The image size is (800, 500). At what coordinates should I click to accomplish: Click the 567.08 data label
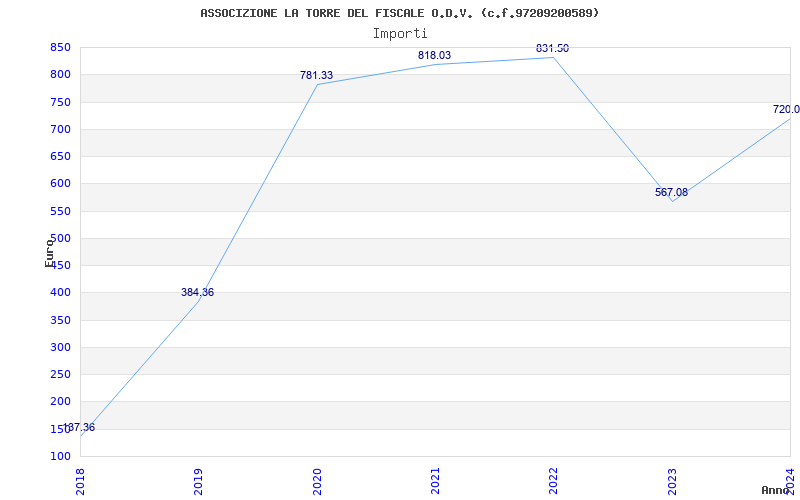tap(671, 192)
